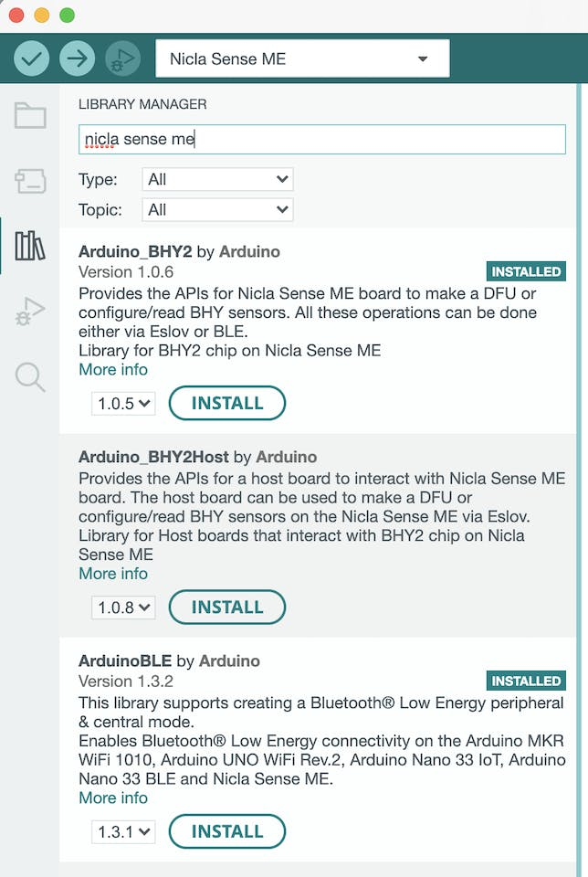The image size is (588, 877).
Task: Open the Search magnifier in the sidebar
Action: pos(30,377)
